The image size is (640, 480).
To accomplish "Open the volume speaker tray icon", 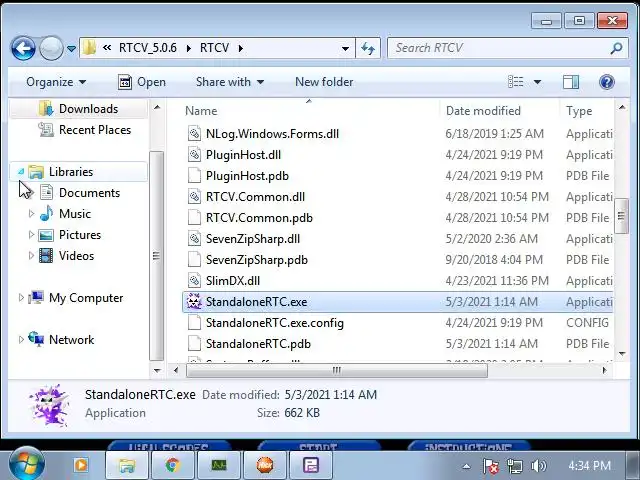I will coord(538,466).
